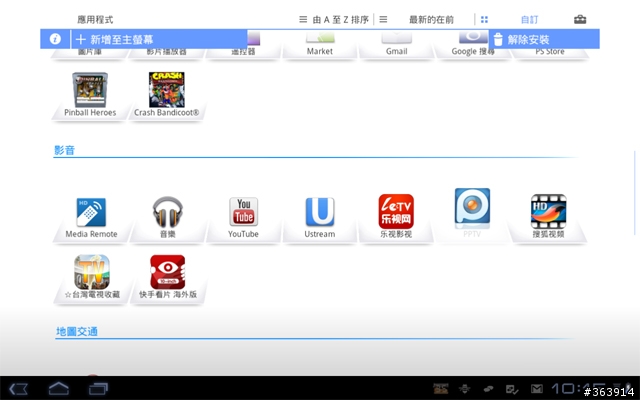
Task: Open the Gmail app
Action: click(396, 45)
